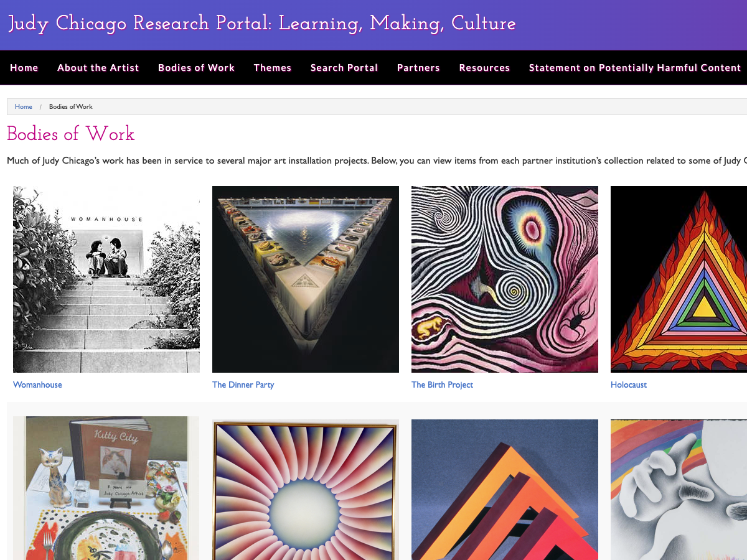Navigate to the Home menu item

click(24, 67)
